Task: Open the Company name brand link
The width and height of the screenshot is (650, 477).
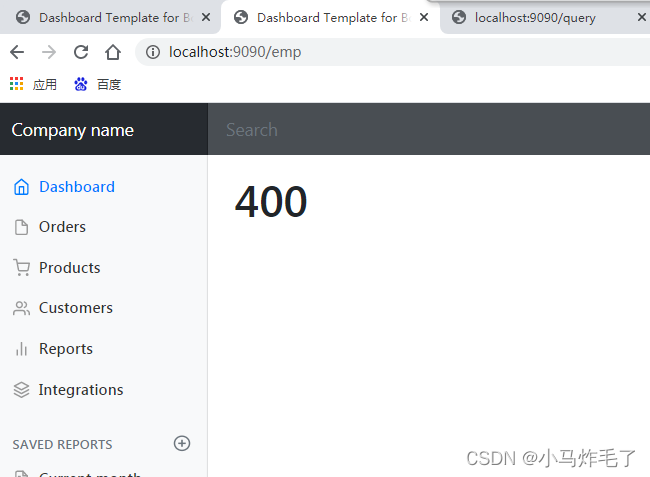Action: [73, 130]
